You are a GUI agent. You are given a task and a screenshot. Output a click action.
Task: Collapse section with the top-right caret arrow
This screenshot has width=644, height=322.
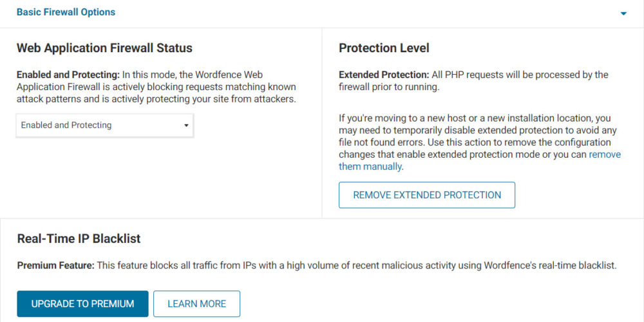point(623,14)
